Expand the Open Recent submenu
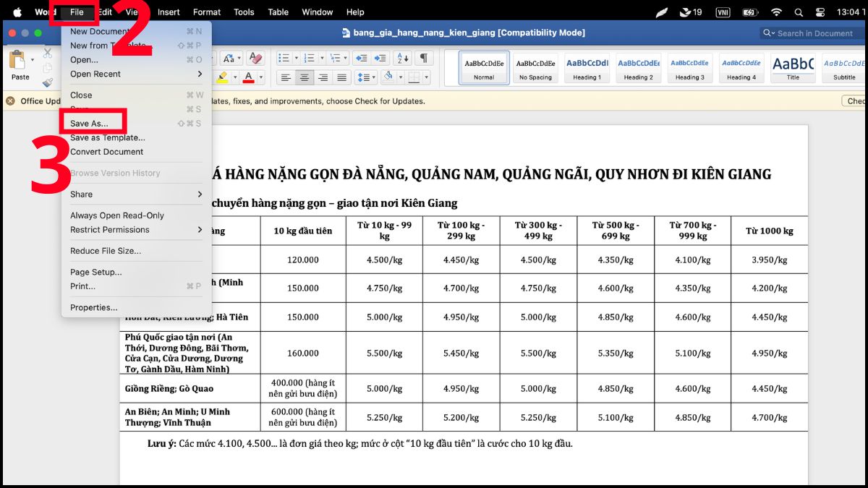Screen dimensions: 868x488 pyautogui.click(x=137, y=74)
